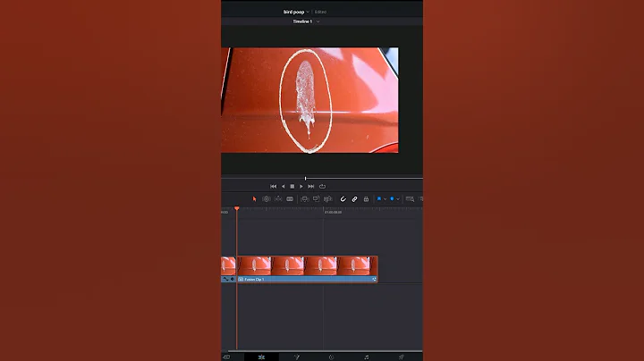
Task: Click the effects badge at the end of Fusion Clip 1
Action: 374,280
